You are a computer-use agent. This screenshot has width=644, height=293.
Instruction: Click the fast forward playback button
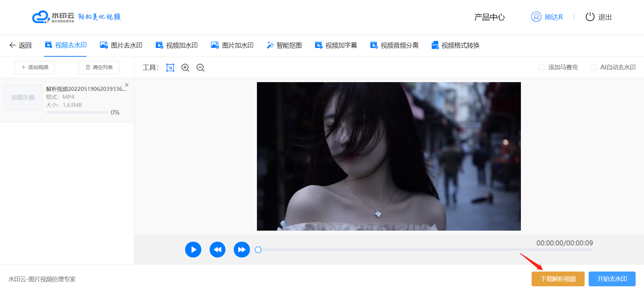click(x=241, y=250)
